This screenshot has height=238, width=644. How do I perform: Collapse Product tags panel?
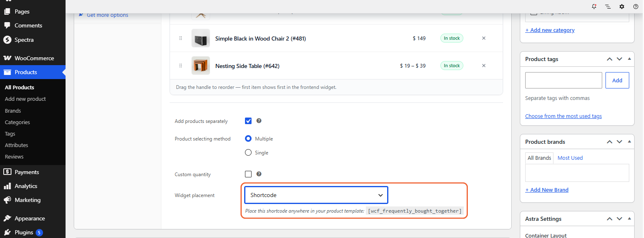point(629,59)
